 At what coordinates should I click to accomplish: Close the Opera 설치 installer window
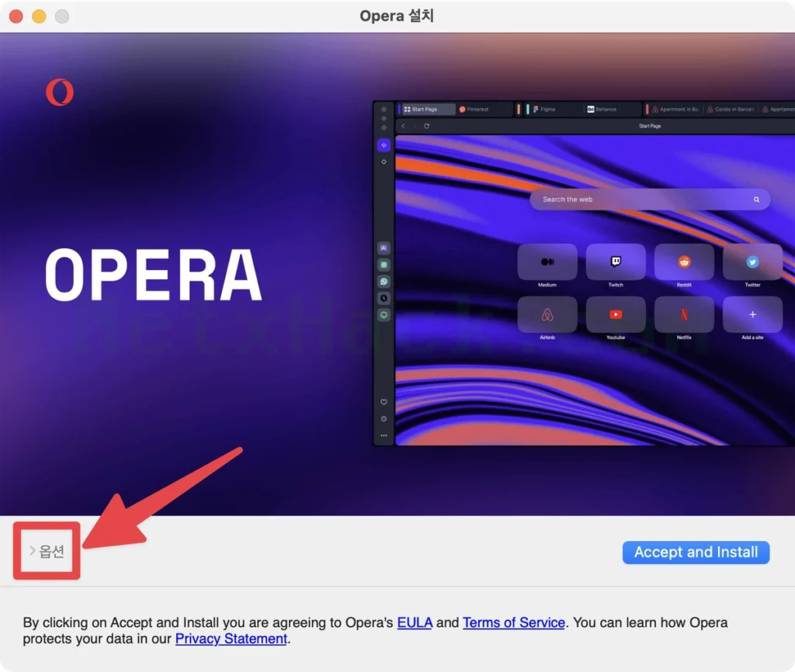(16, 16)
